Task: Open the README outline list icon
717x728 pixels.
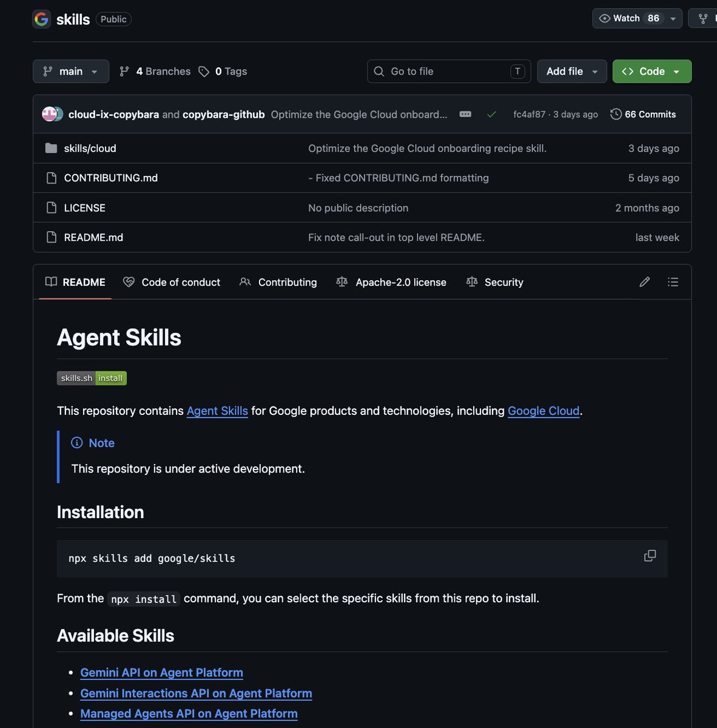Action: click(x=673, y=282)
